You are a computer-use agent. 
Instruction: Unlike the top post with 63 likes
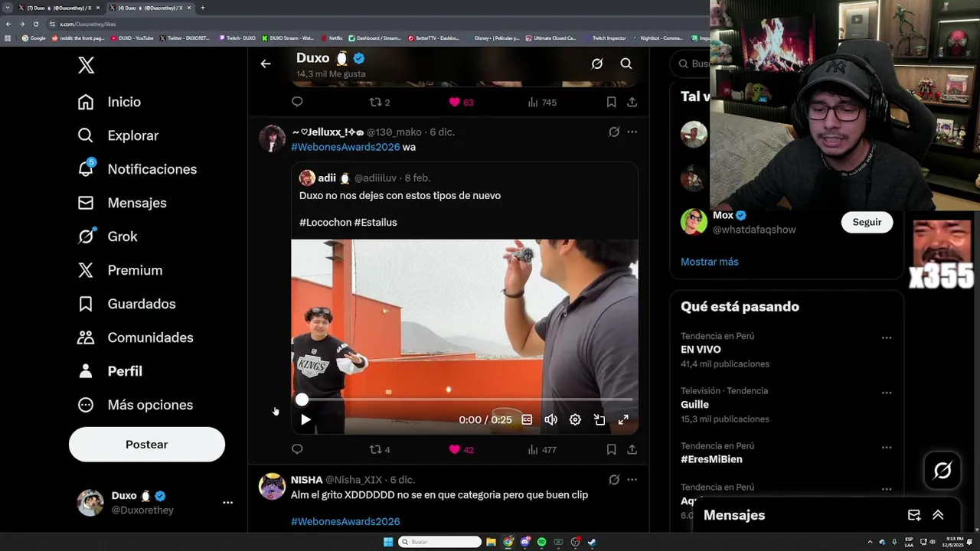click(461, 103)
